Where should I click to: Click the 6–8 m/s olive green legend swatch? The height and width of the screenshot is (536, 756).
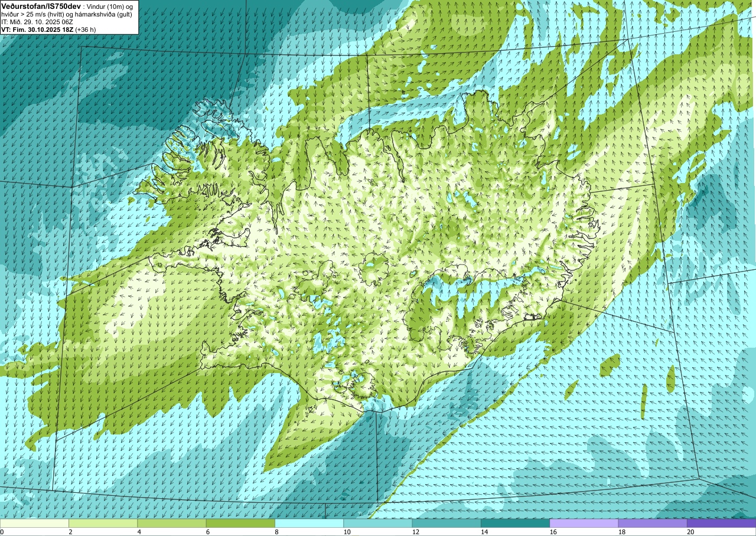[x=240, y=523]
